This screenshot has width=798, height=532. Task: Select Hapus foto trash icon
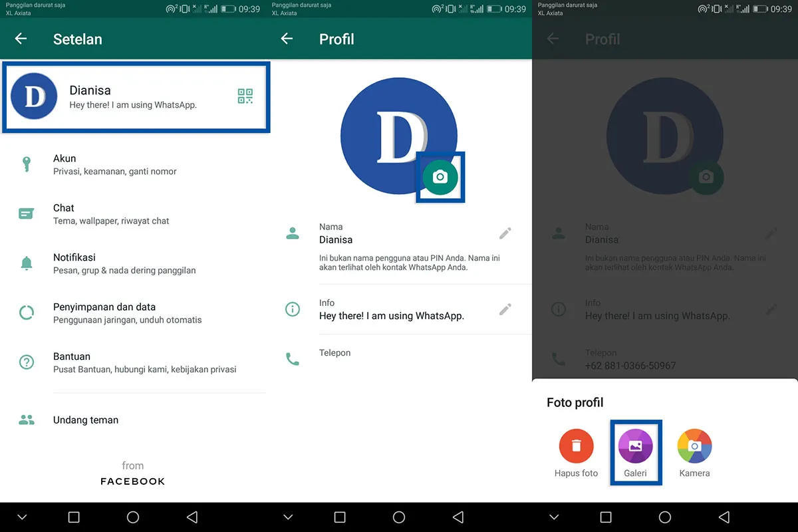tap(576, 446)
